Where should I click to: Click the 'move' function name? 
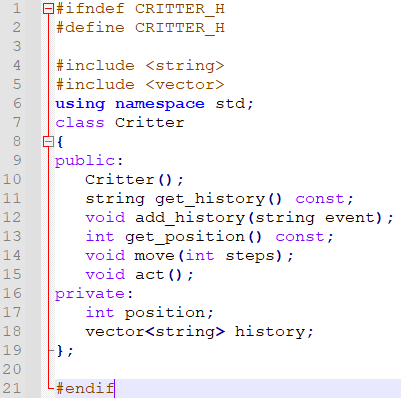pyautogui.click(x=155, y=256)
